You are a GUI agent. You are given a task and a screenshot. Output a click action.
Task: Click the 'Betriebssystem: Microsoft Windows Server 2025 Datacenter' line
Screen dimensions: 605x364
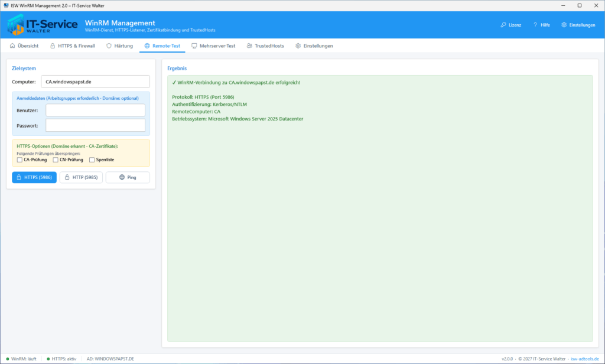pyautogui.click(x=238, y=119)
